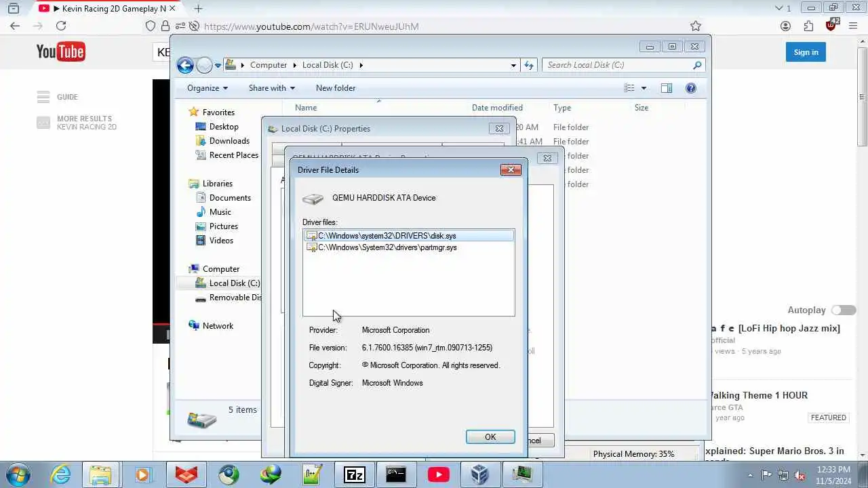This screenshot has height=488, width=868.
Task: Open the Firefox hamburger menu
Action: click(853, 26)
